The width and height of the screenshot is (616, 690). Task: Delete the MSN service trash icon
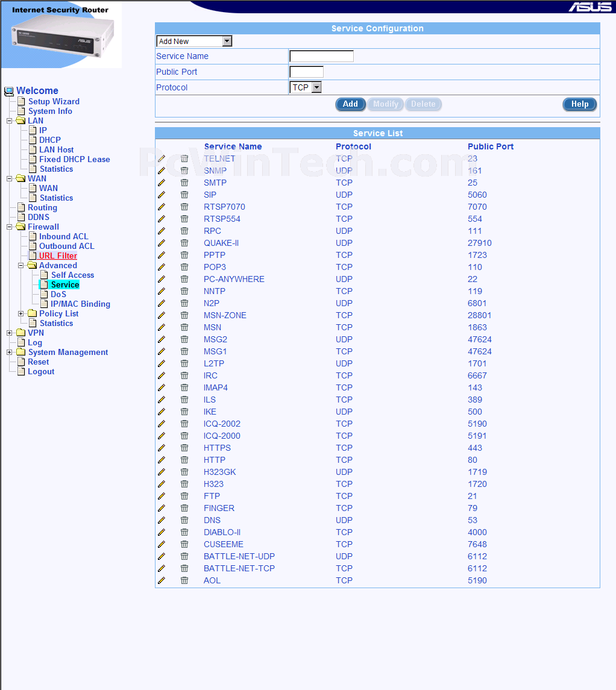tap(184, 327)
